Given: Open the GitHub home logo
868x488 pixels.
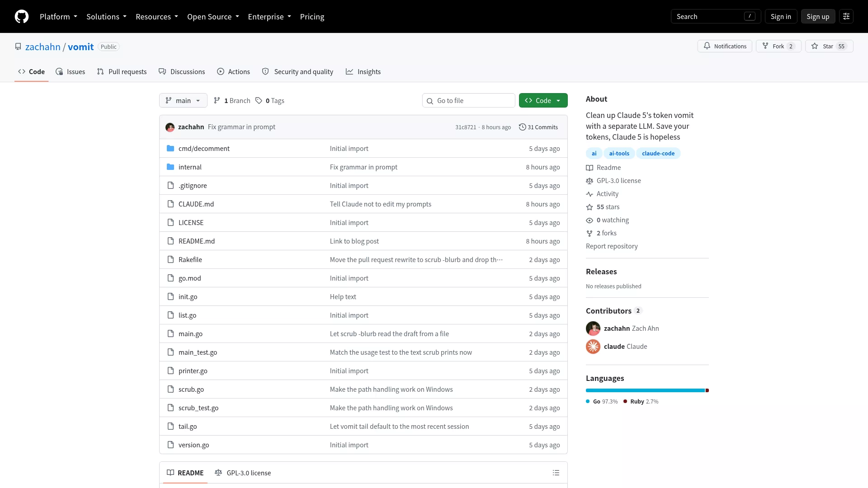Looking at the screenshot, I should coord(22,17).
